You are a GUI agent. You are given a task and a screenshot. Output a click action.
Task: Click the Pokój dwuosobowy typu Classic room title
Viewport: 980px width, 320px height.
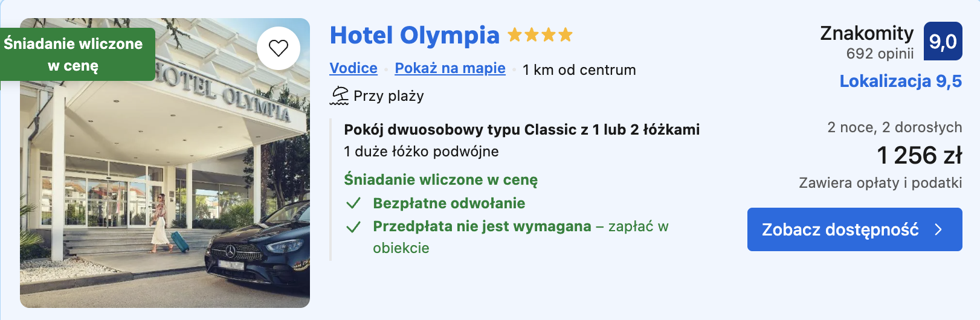point(521,130)
